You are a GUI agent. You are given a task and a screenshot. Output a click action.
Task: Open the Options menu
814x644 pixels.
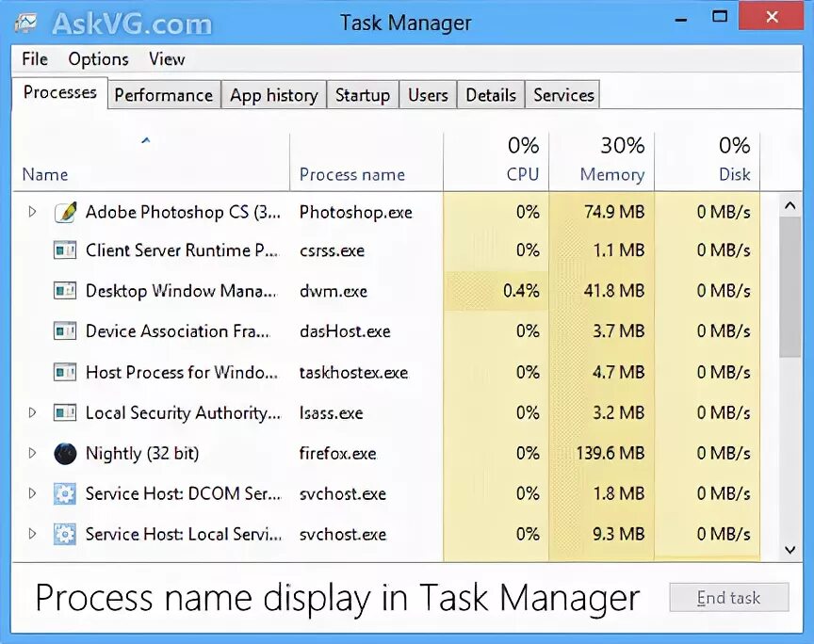99,59
